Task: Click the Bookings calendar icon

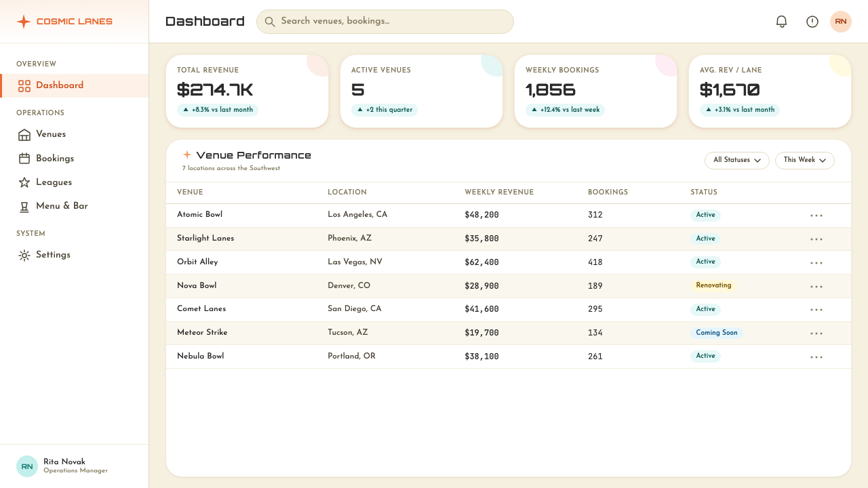Action: tap(24, 159)
